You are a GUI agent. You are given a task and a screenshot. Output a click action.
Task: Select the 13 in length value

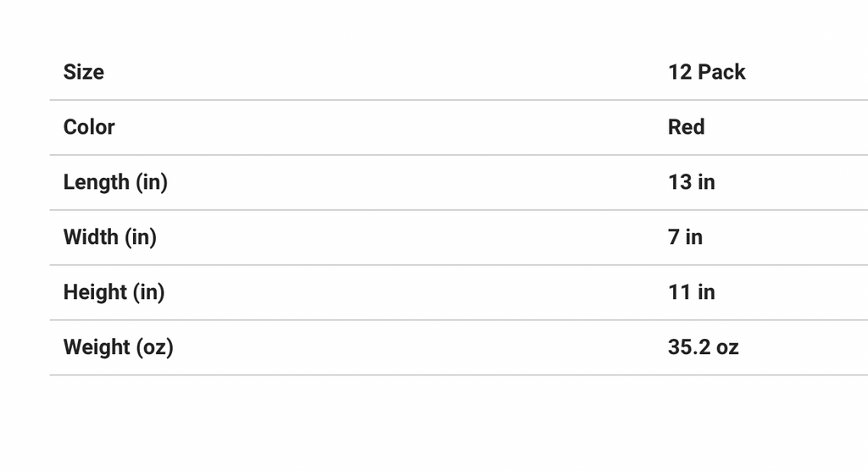[691, 182]
